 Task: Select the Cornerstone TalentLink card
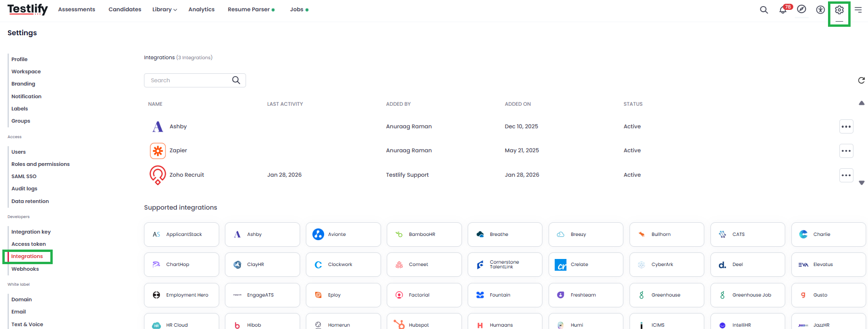505,265
